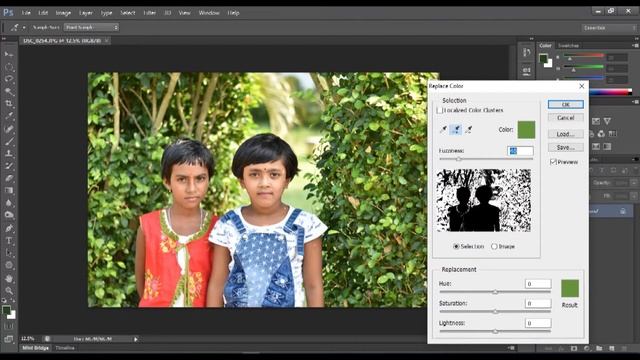640x360 pixels.
Task: Select the Pen tool
Action: click(x=9, y=228)
